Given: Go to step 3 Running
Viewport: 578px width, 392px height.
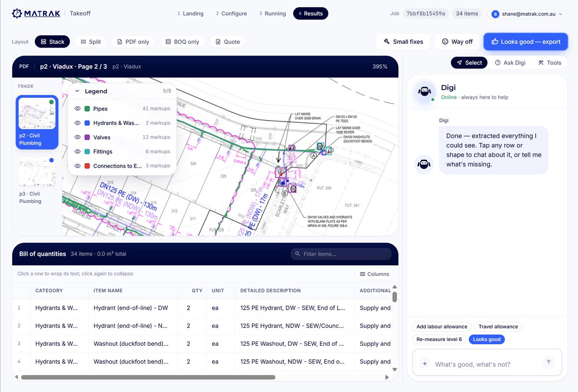Looking at the screenshot, I should [273, 13].
